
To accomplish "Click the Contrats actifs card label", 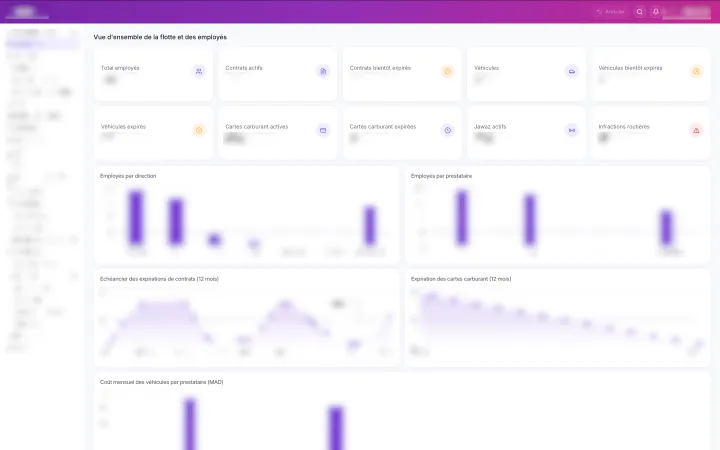I will pyautogui.click(x=244, y=68).
